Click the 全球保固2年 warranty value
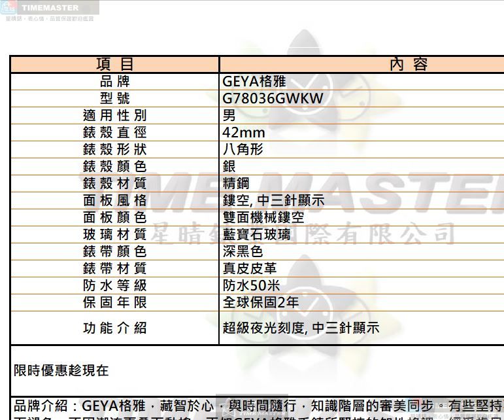504x420 pixels. (261, 302)
